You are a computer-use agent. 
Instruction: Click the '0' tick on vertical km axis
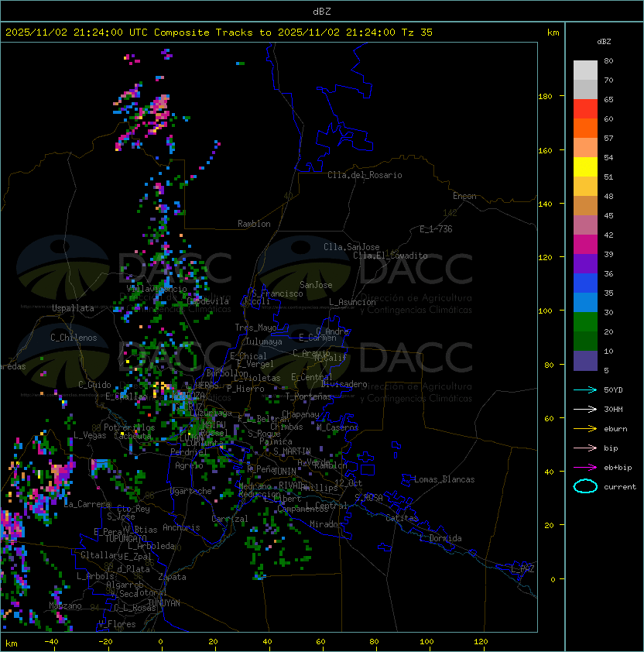pos(553,580)
